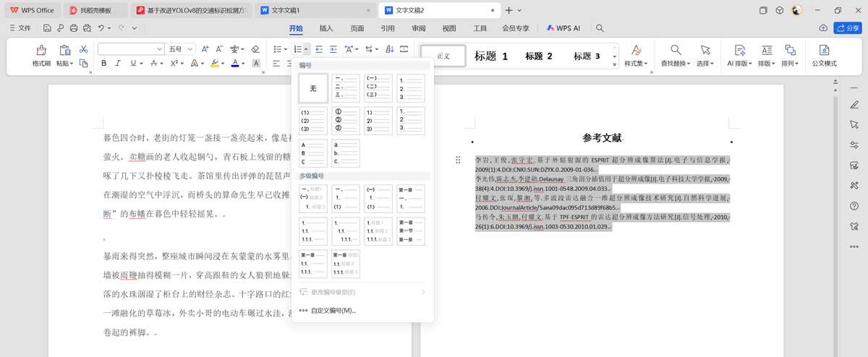Click the Clear Formatting eraser icon

tap(255, 49)
